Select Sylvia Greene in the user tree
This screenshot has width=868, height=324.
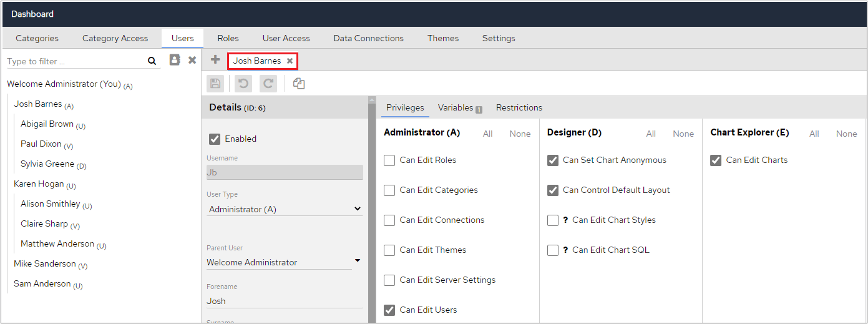(54, 164)
